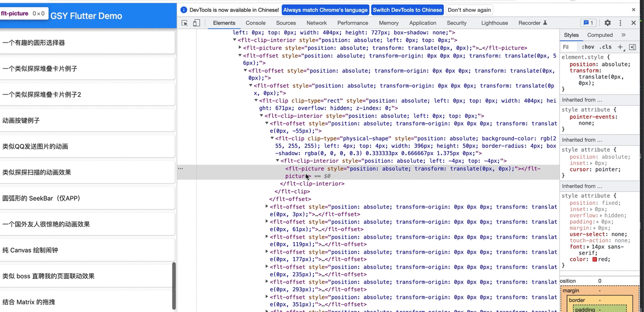This screenshot has height=312, width=644.
Task: Open the DevTools three-dot customize menu
Action: (x=620, y=23)
